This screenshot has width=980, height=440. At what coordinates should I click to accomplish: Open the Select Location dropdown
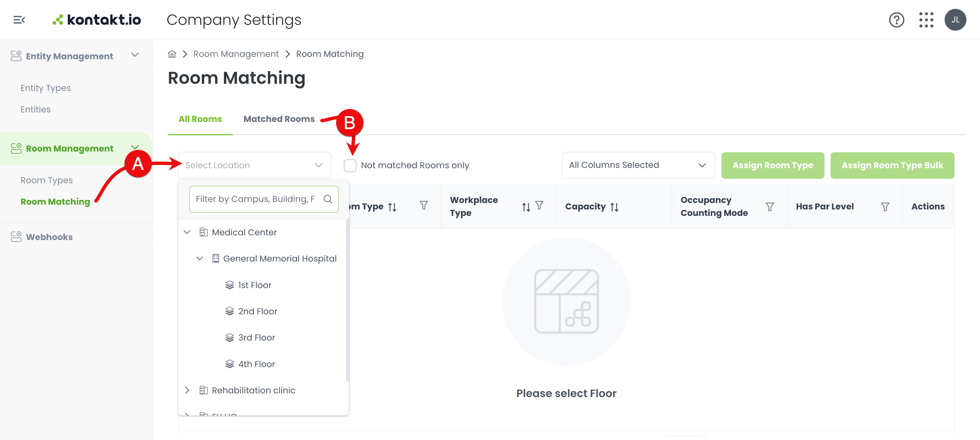[x=255, y=165]
